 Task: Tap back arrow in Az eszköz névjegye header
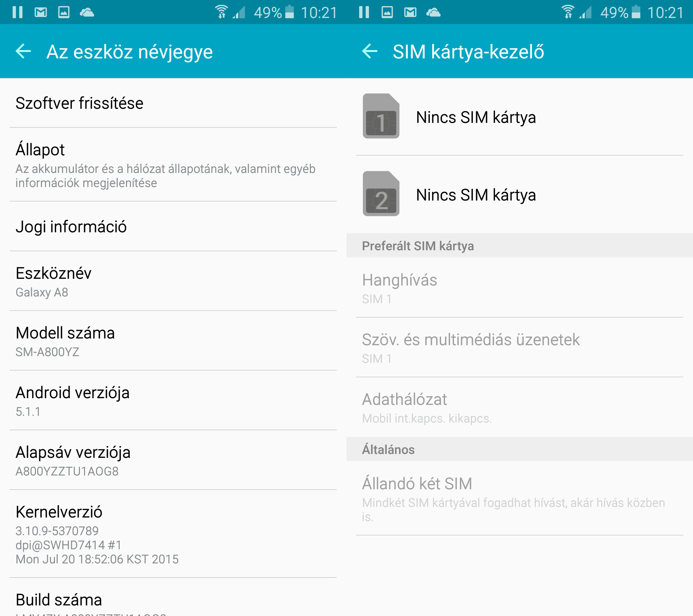click(x=23, y=52)
